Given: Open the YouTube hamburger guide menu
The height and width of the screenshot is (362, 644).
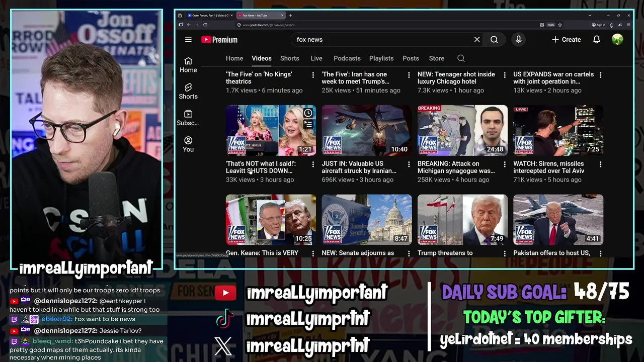Looking at the screenshot, I should [x=188, y=40].
